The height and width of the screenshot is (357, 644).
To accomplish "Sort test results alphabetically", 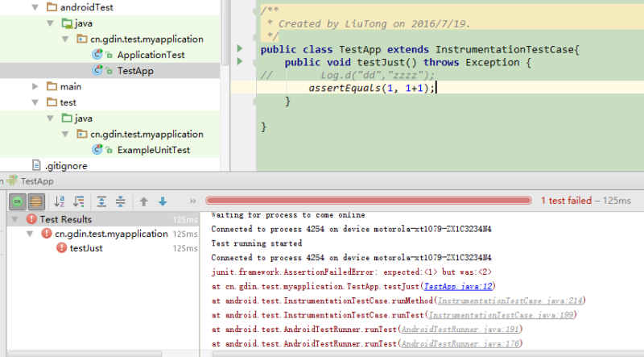I will [x=60, y=201].
